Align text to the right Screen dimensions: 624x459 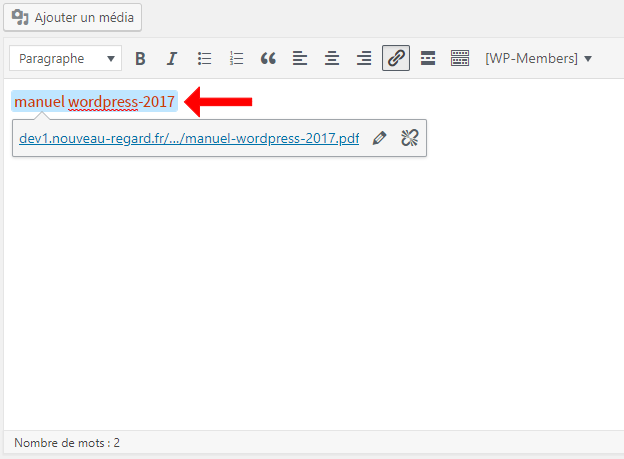point(364,59)
